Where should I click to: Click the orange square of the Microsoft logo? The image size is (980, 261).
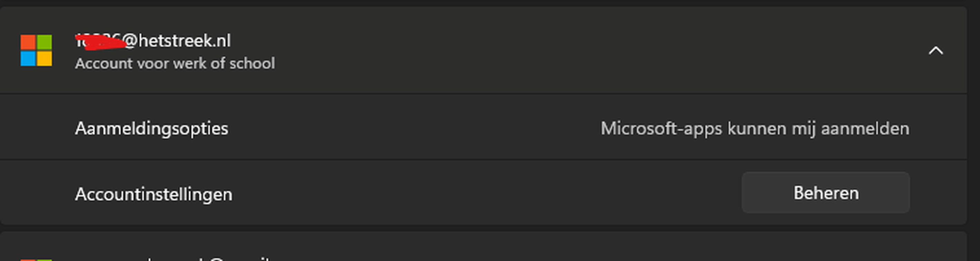28,42
